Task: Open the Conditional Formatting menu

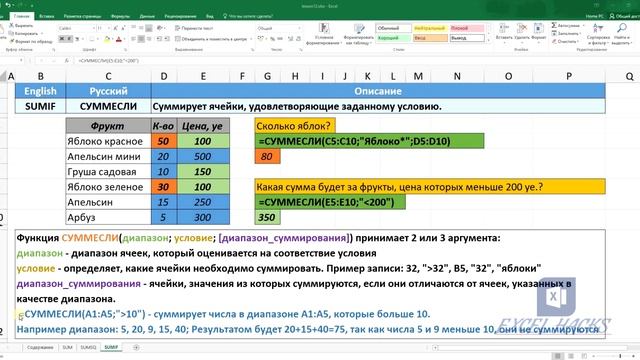Action: coord(324,34)
